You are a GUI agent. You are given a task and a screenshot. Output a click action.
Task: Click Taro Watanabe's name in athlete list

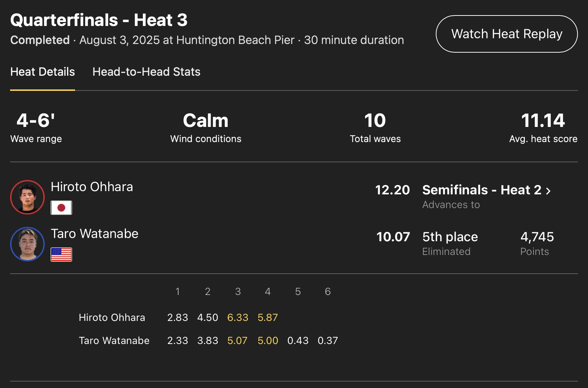[95, 234]
